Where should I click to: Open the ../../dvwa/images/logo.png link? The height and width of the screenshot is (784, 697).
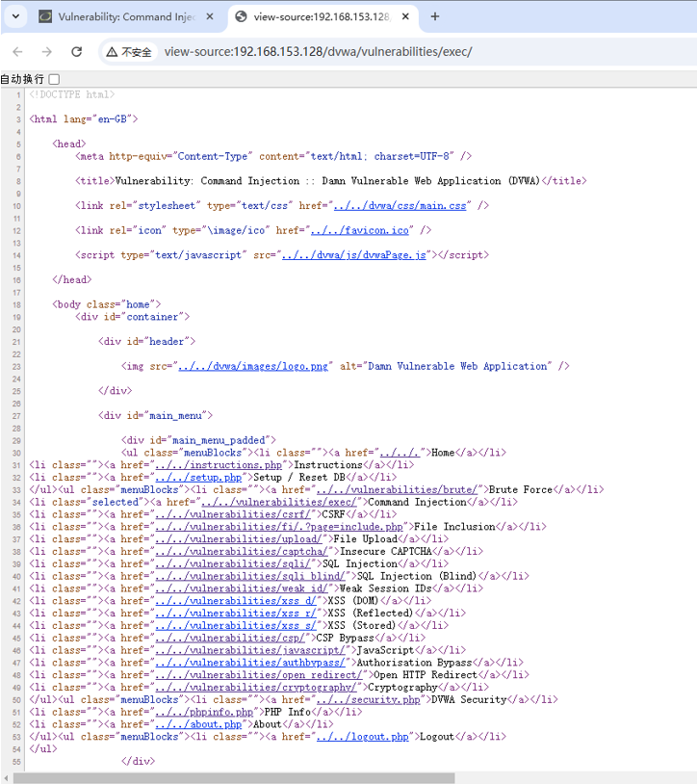[253, 366]
